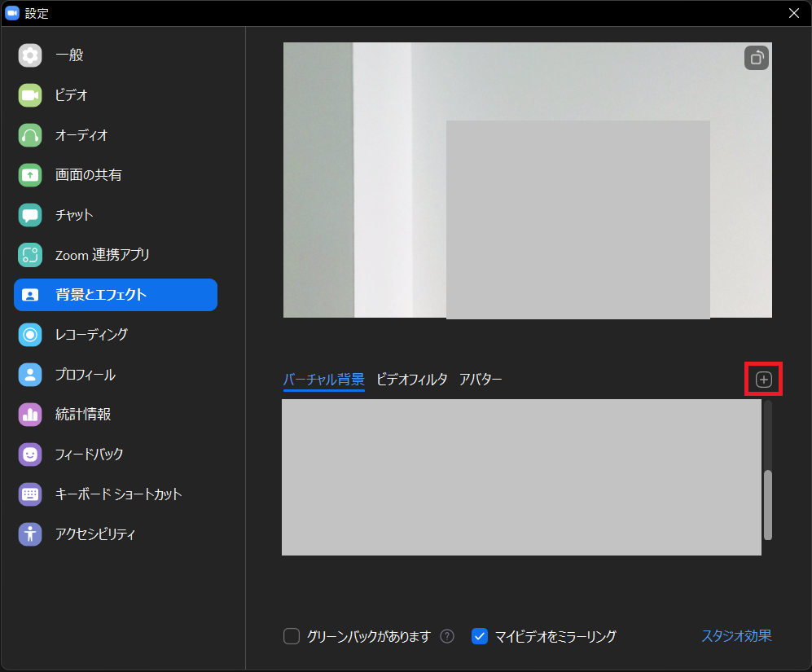Click the rotate camera icon on preview
Image resolution: width=812 pixels, height=672 pixels.
click(x=756, y=58)
